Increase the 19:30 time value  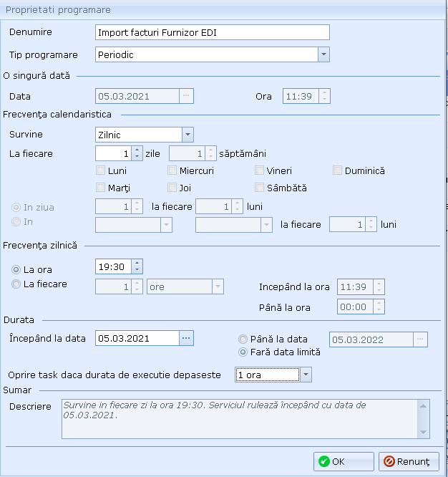click(x=137, y=263)
